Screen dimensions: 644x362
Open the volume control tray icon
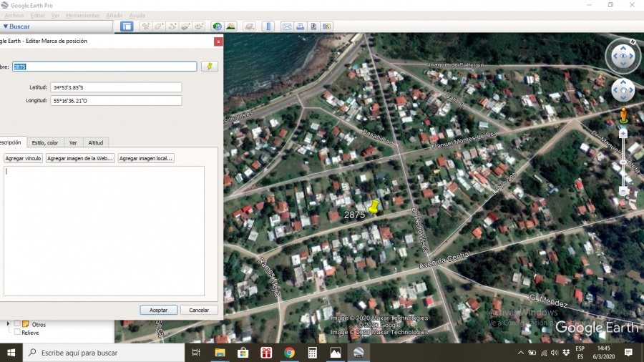555,353
